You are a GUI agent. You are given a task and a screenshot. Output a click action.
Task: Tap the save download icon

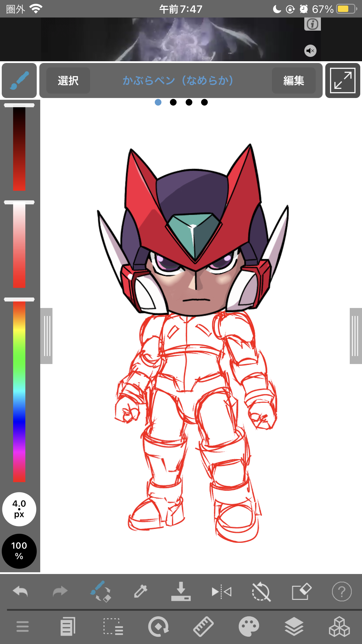181,591
